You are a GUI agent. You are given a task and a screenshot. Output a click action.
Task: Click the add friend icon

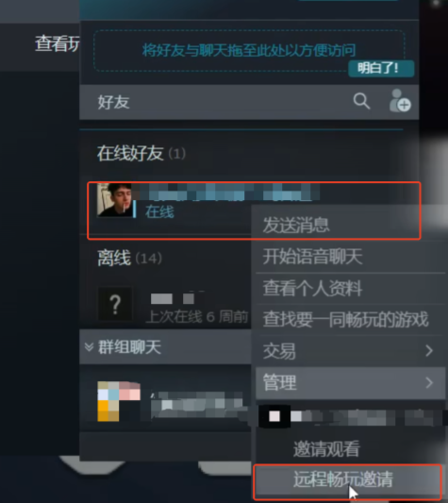400,101
